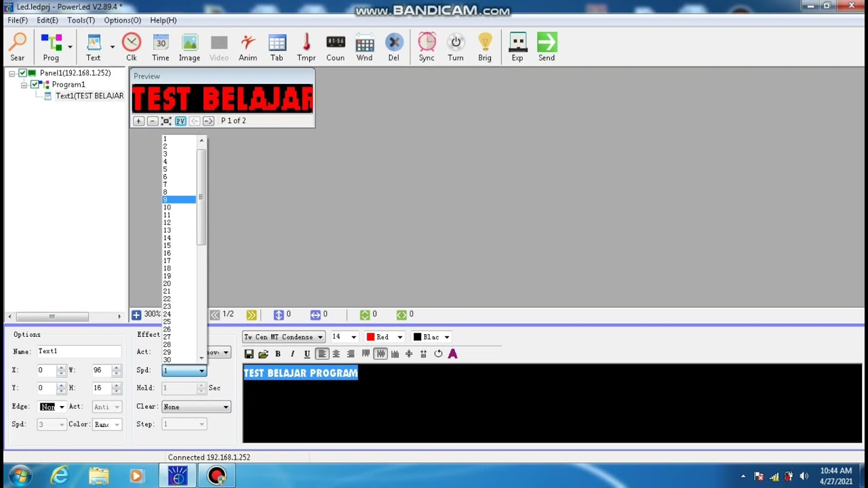Viewport: 868px width, 488px height.
Task: Fit preview to window icon
Action: point(166,121)
